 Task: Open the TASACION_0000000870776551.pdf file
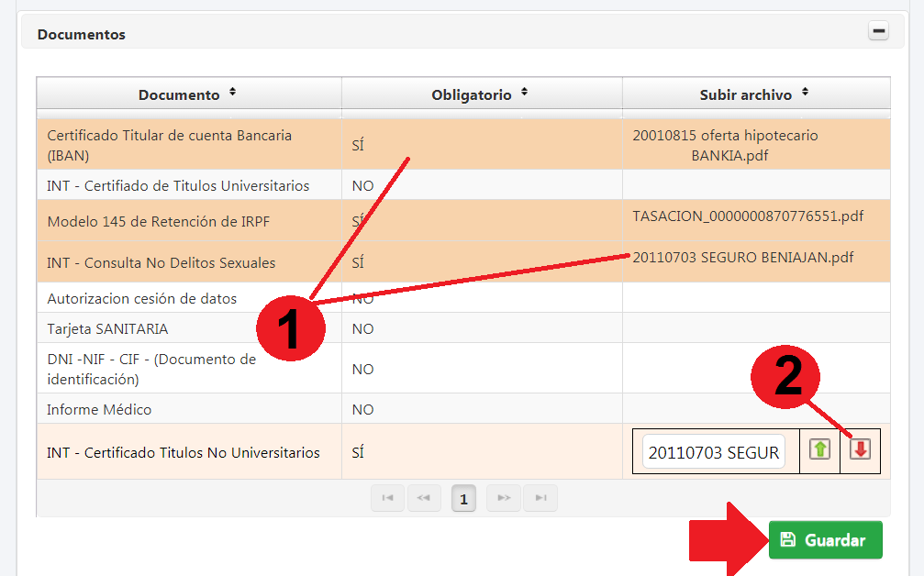click(x=748, y=216)
